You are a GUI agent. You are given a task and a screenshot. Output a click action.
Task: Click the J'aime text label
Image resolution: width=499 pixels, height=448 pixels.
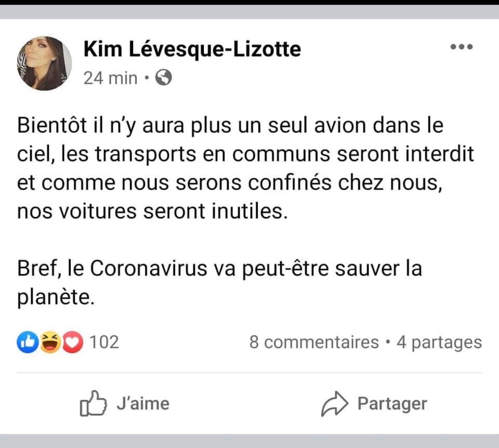pyautogui.click(x=143, y=403)
